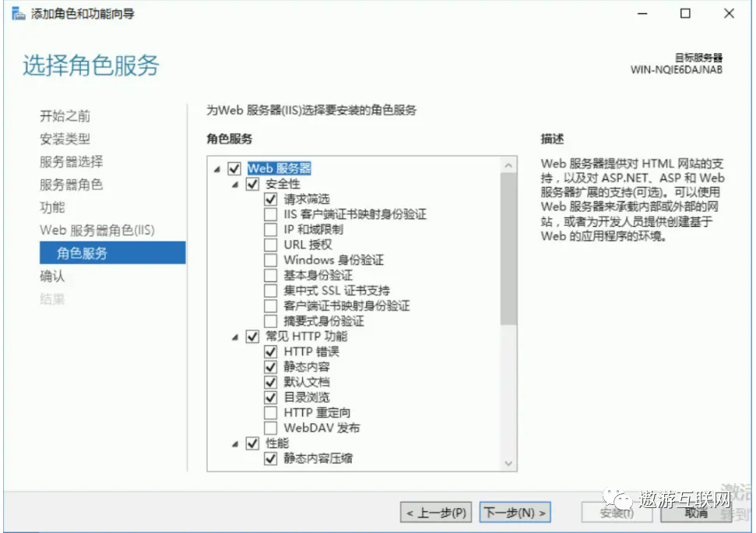The width and height of the screenshot is (756, 533).
Task: Uncheck 目录浏览 role service
Action: tap(270, 397)
